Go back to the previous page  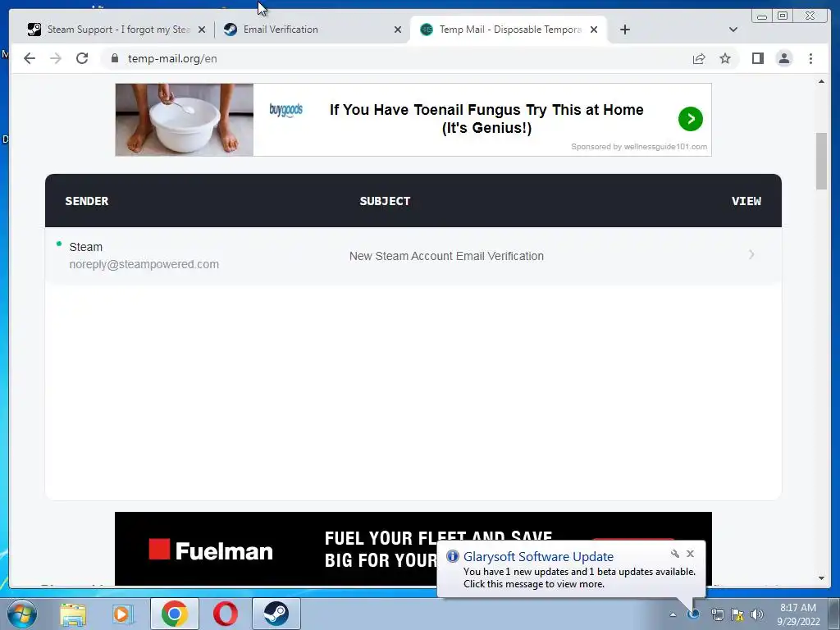coord(30,58)
